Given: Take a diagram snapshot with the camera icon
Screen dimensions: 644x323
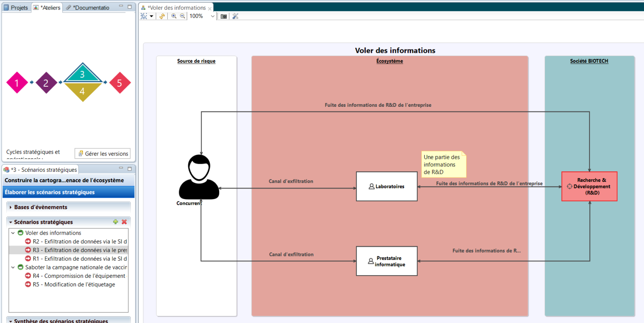Looking at the screenshot, I should point(223,16).
